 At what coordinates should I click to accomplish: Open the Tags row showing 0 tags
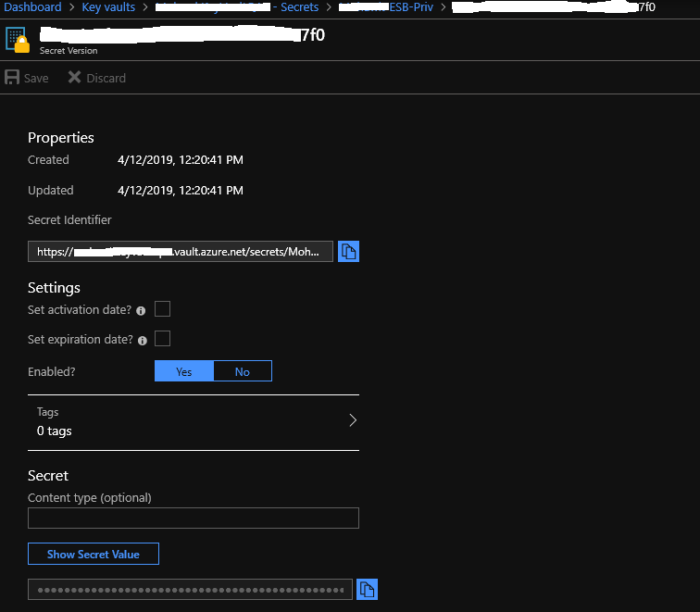(x=185, y=421)
